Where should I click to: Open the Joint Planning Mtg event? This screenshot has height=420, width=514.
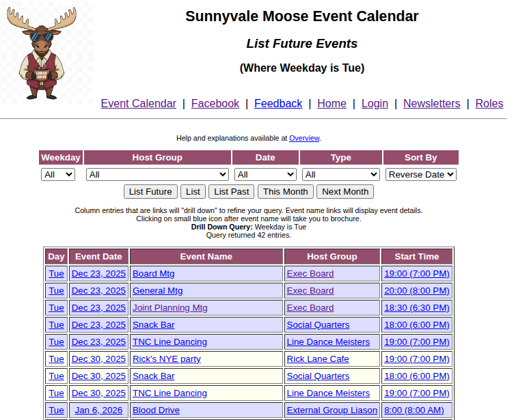[x=170, y=308]
